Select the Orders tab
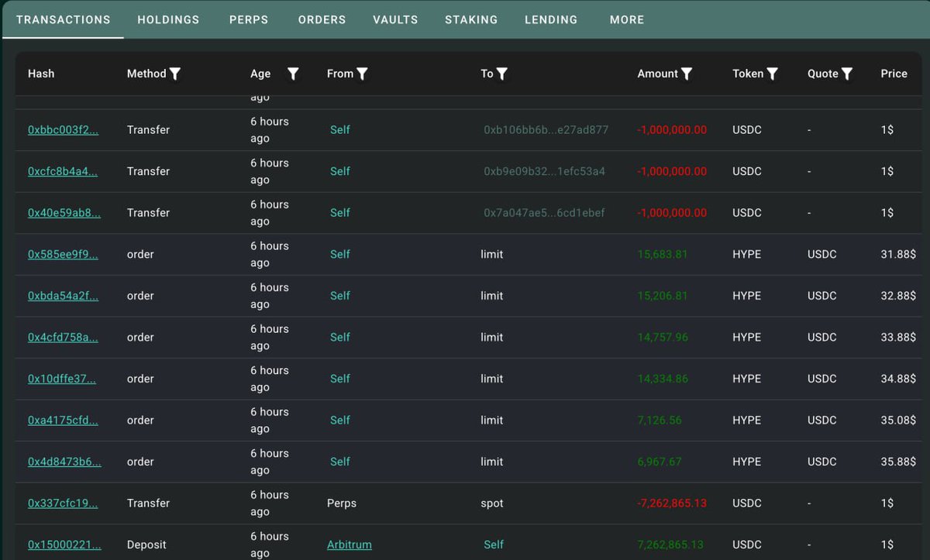This screenshot has width=930, height=560. point(322,19)
